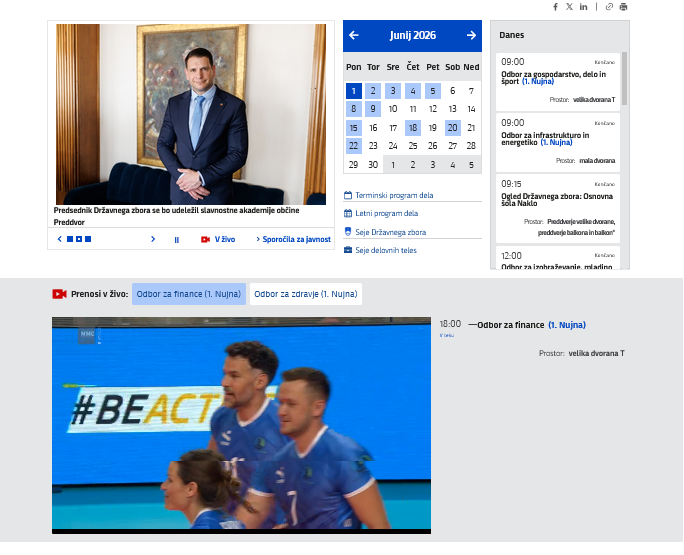Share page on X icon
684x555 pixels.
tap(569, 7)
